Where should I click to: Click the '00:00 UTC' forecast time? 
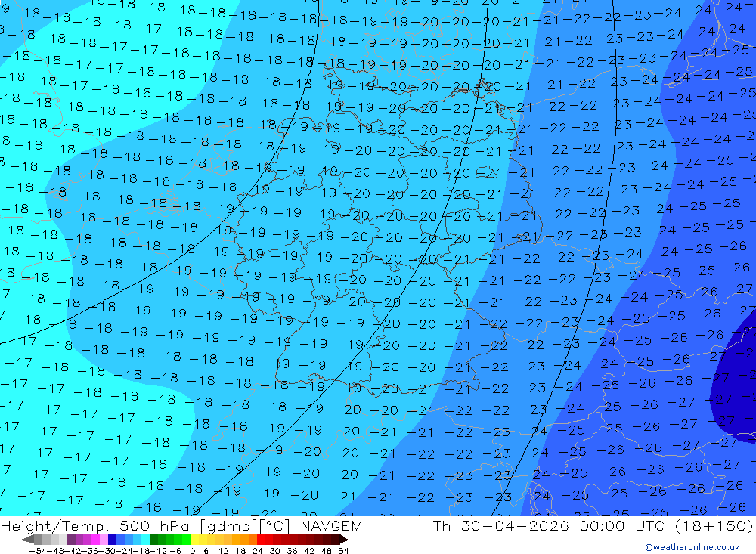click(x=622, y=525)
